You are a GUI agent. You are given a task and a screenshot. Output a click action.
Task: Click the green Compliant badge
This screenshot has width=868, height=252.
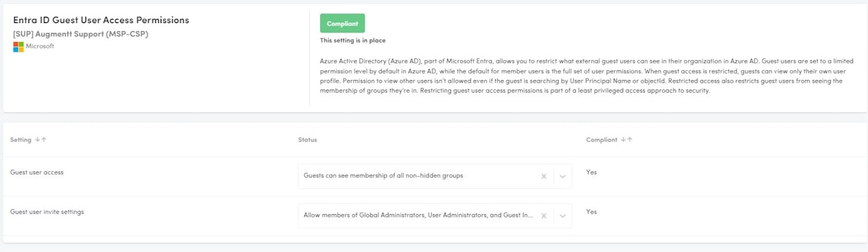pyautogui.click(x=342, y=23)
